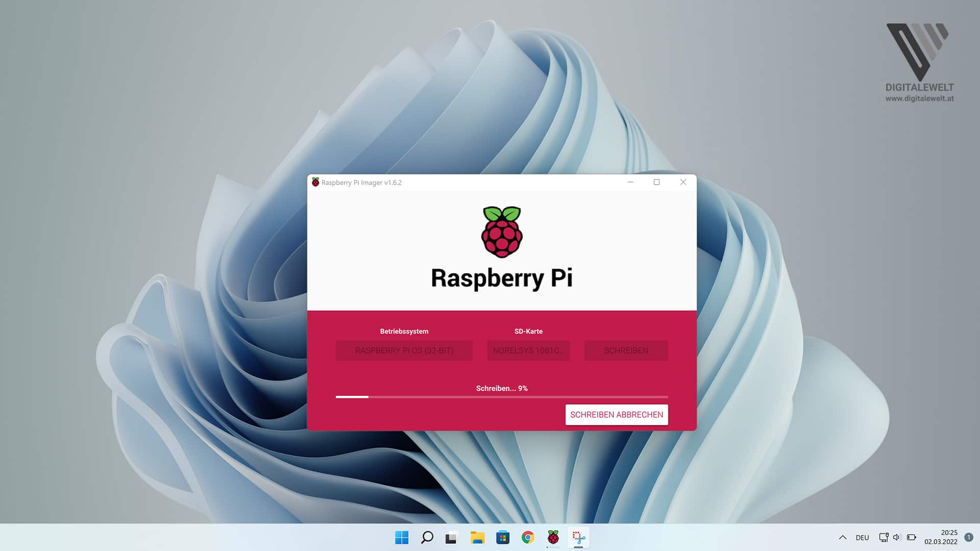
Task: Click Raspberry Pi Imager taskbar icon
Action: point(553,537)
